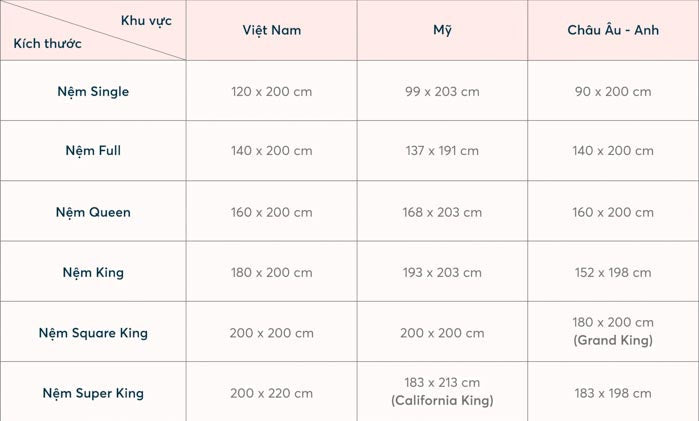Click the Châu Âu - Anh header
The height and width of the screenshot is (421, 699).
coord(613,30)
